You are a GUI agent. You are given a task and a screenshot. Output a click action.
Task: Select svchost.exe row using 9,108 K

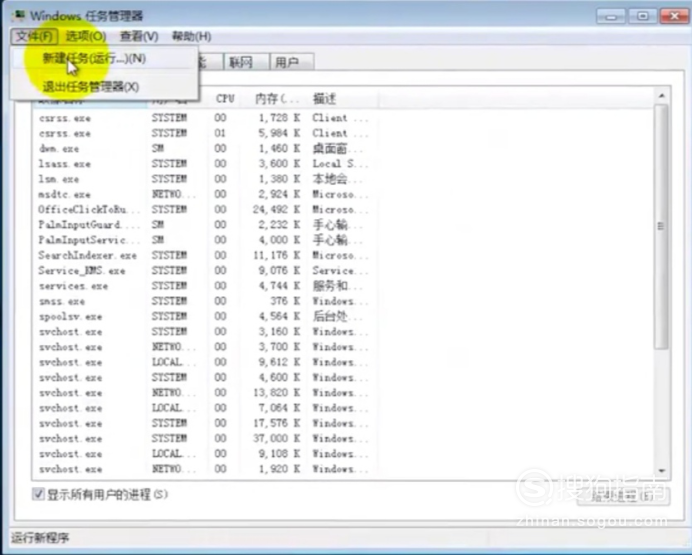click(x=203, y=454)
